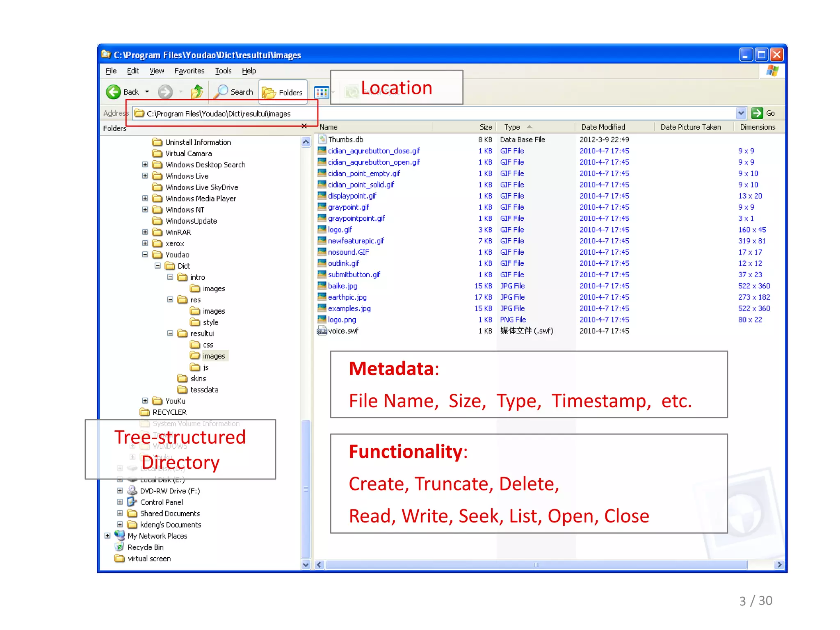Click the horizontal scrollbar right arrow
Screen dimensions: 840x630
[x=779, y=565]
